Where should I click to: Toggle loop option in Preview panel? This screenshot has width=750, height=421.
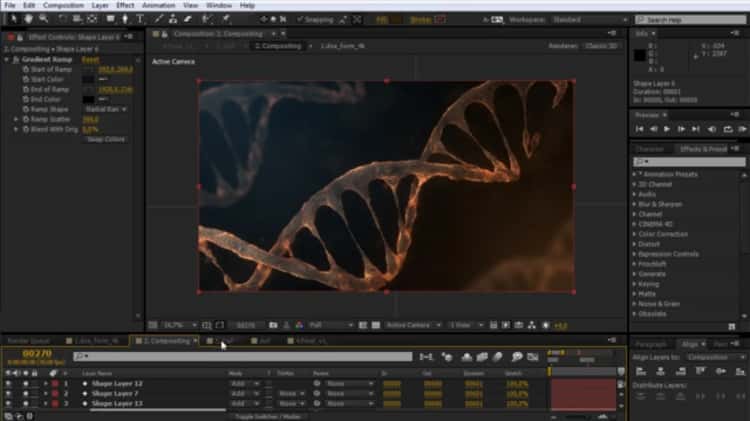point(728,129)
